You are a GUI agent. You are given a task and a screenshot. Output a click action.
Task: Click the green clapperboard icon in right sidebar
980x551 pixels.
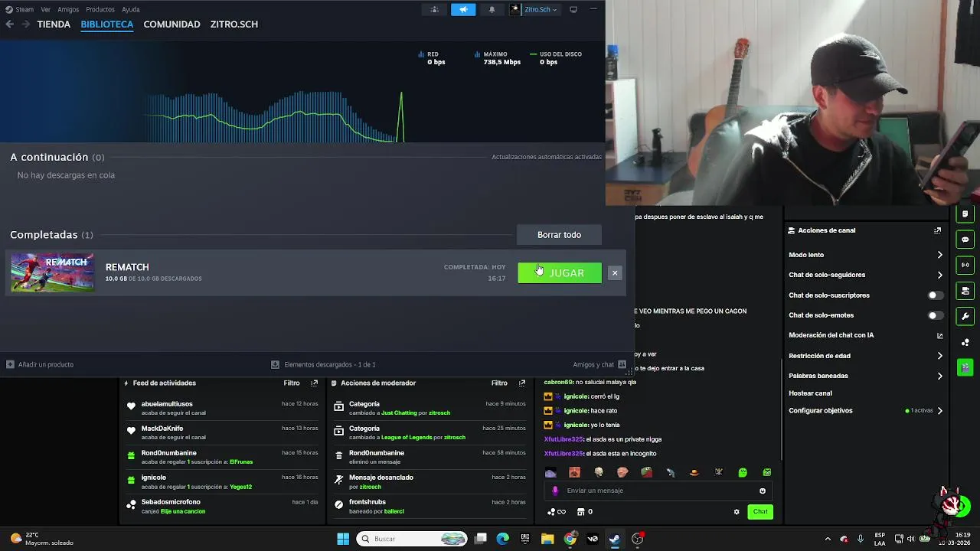pos(965,367)
